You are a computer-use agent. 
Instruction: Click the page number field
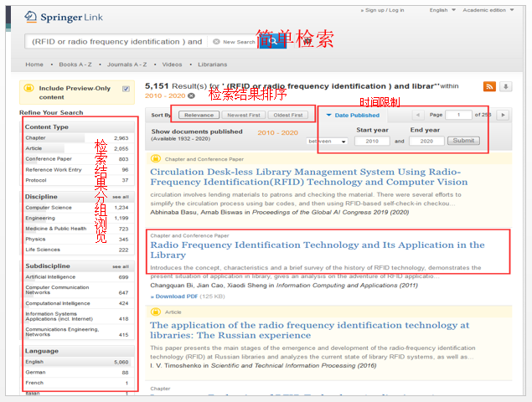[x=458, y=115]
